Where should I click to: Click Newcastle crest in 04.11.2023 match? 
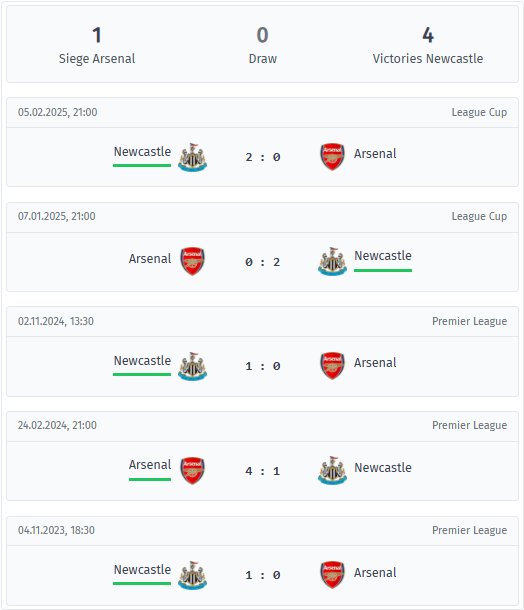click(193, 575)
